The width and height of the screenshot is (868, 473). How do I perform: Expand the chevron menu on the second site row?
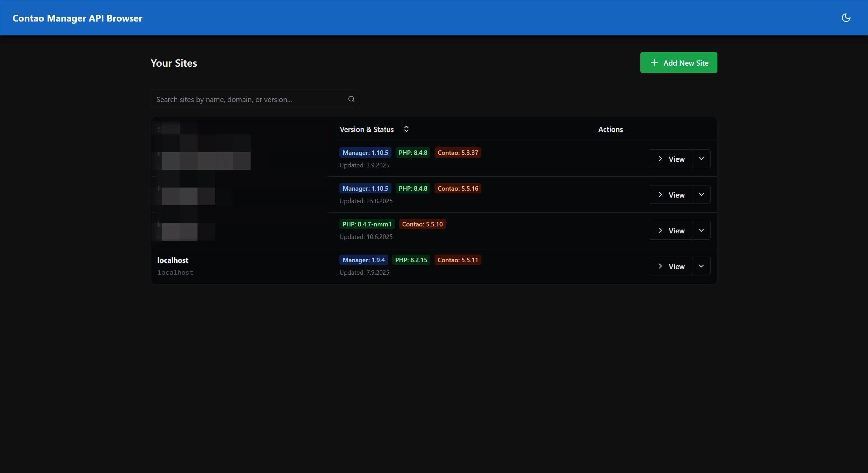[701, 194]
